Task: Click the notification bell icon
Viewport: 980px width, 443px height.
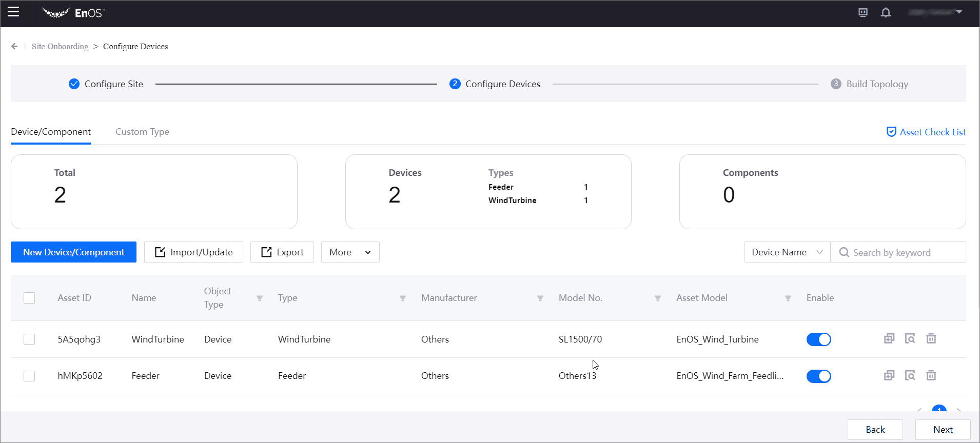Action: click(x=886, y=13)
